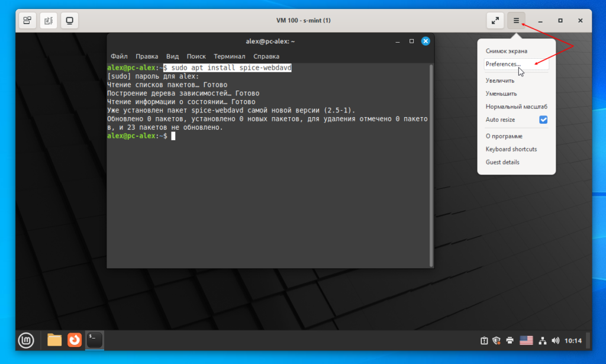Open the Правка menu in terminal
The height and width of the screenshot is (364, 606).
(147, 56)
